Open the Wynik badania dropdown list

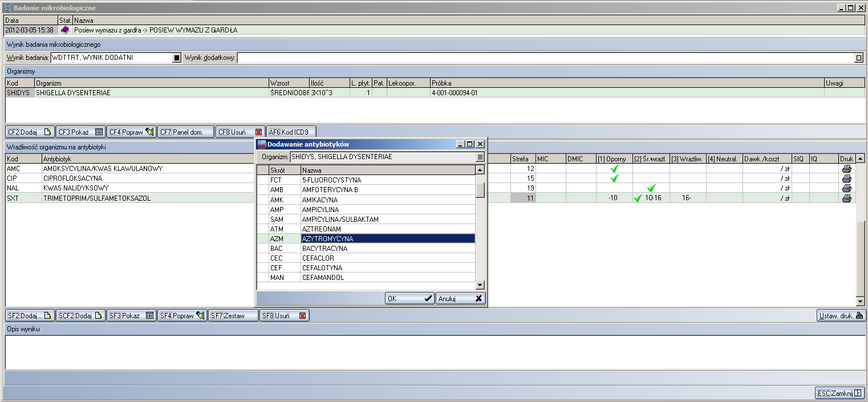(176, 58)
